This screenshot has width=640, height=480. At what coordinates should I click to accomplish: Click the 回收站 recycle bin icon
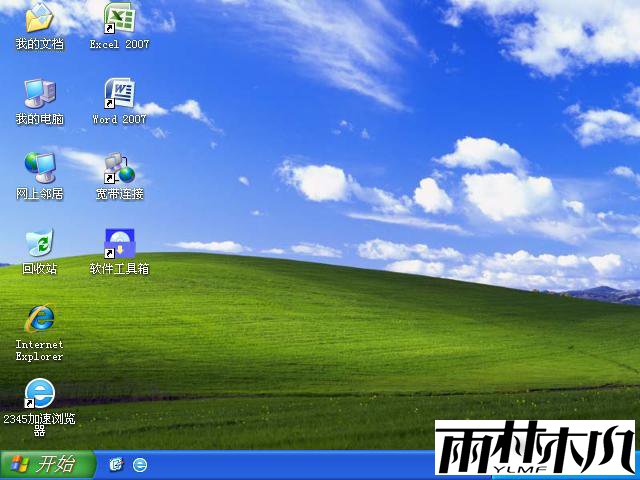pyautogui.click(x=39, y=242)
